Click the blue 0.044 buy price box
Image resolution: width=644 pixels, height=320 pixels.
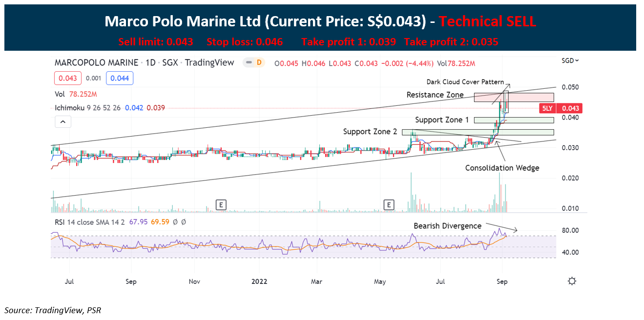click(x=120, y=78)
